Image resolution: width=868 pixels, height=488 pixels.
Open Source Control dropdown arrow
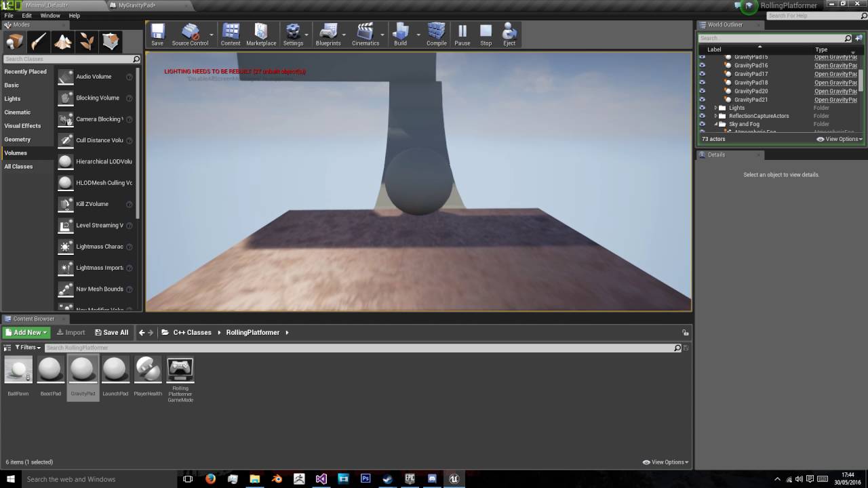click(x=212, y=35)
